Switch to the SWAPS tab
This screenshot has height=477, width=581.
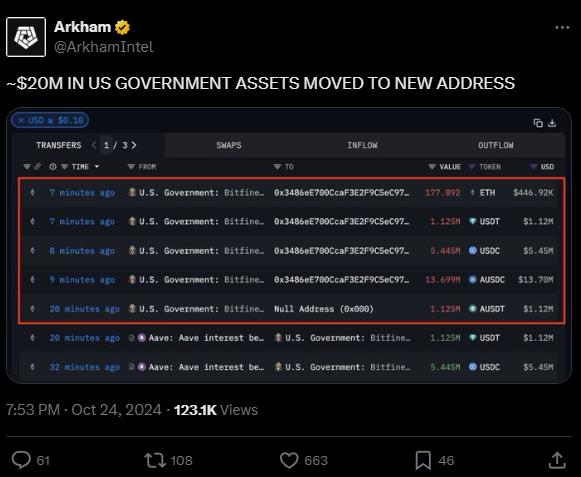click(x=229, y=145)
